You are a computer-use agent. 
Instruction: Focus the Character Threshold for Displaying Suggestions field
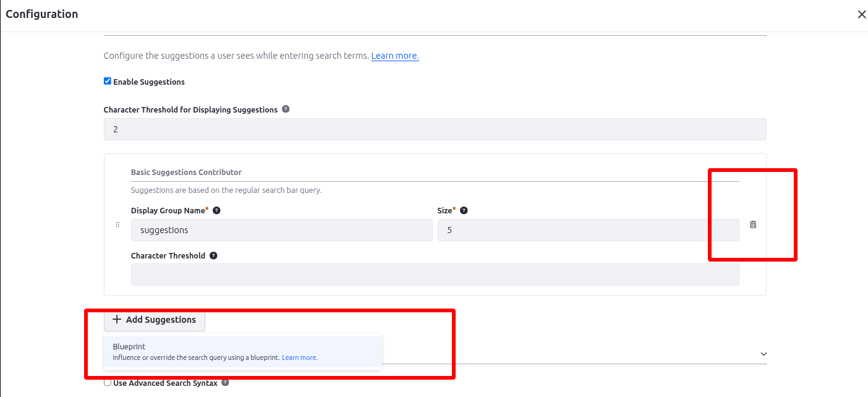pos(435,129)
